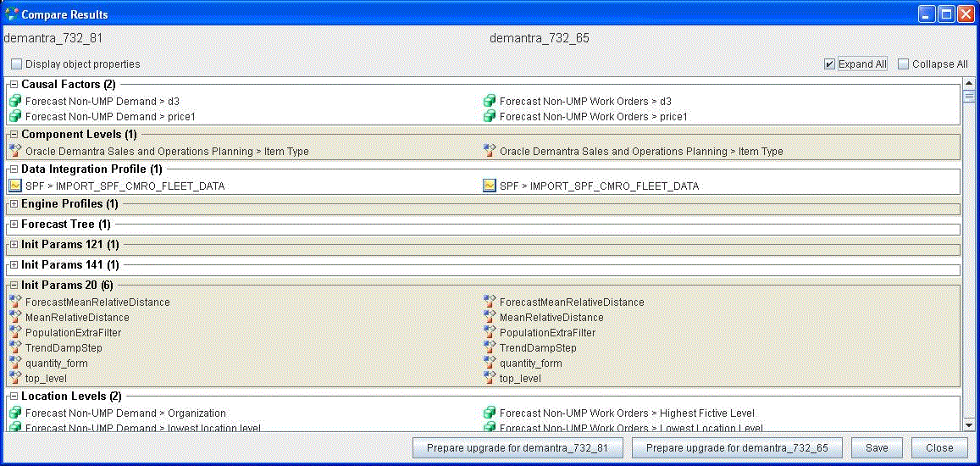Click Prepare upgrade for demantra_732_65 button

click(x=737, y=448)
